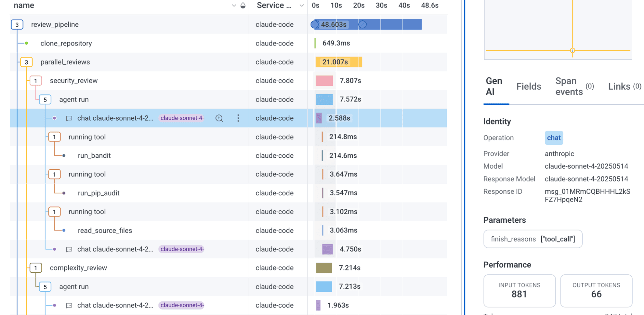Viewport: 644px width, 315px height.
Task: Click the finish_reasons parameter chip
Action: coord(533,239)
